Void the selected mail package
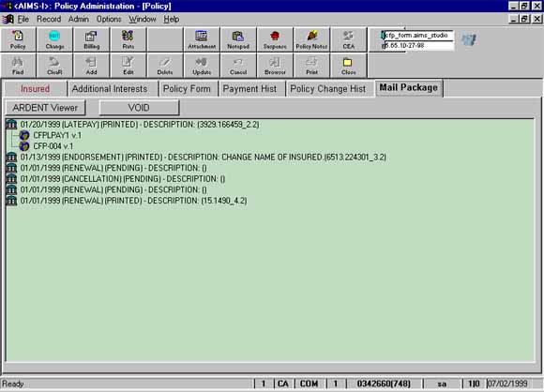The height and width of the screenshot is (392, 544). point(139,108)
